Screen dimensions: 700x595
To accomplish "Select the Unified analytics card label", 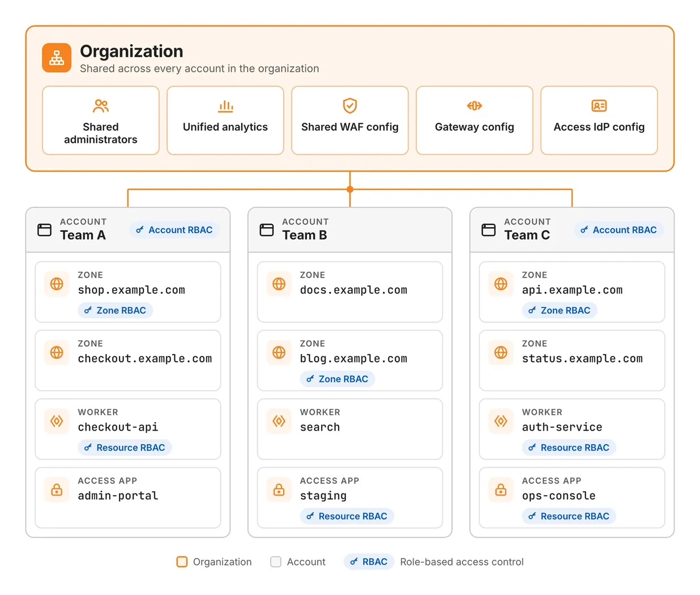I will 225,127.
